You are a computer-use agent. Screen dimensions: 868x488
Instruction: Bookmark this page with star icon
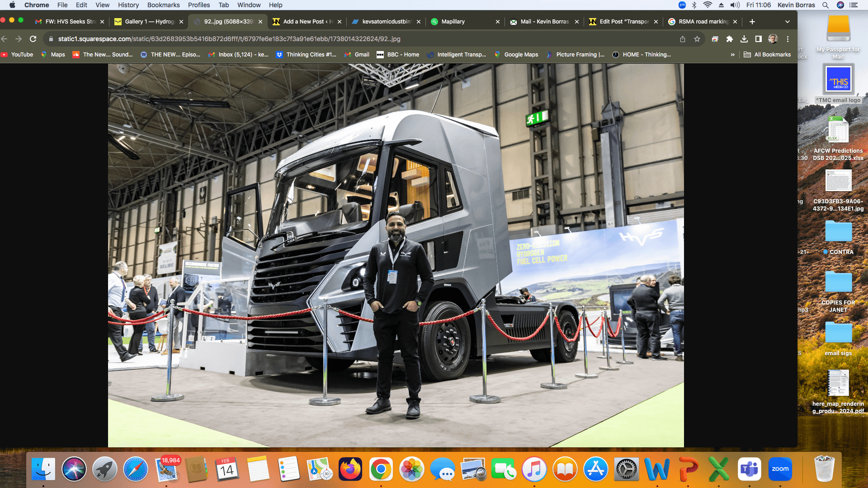pos(697,39)
